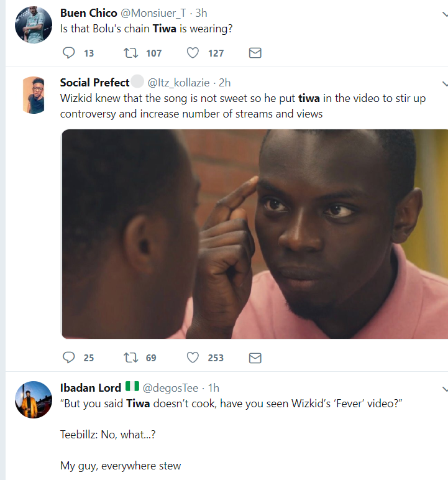This screenshot has height=480, width=448.
Task: Share Social Prefect's tweet by message
Action: (x=255, y=358)
